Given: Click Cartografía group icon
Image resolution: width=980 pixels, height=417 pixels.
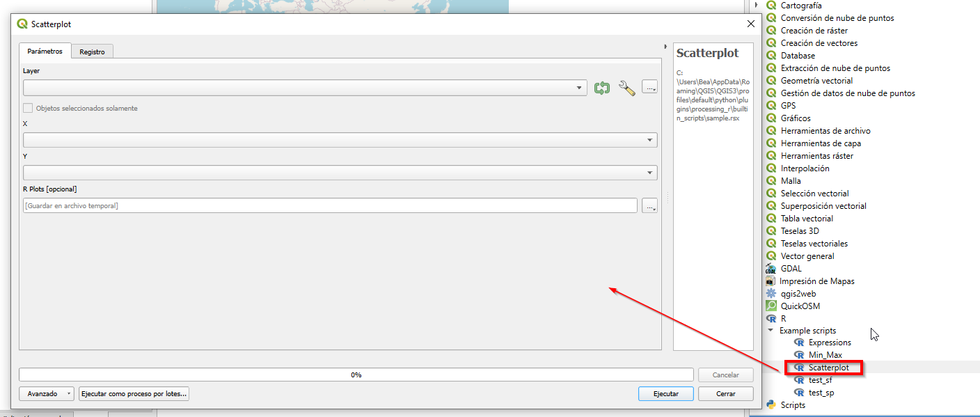Looking at the screenshot, I should point(771,6).
